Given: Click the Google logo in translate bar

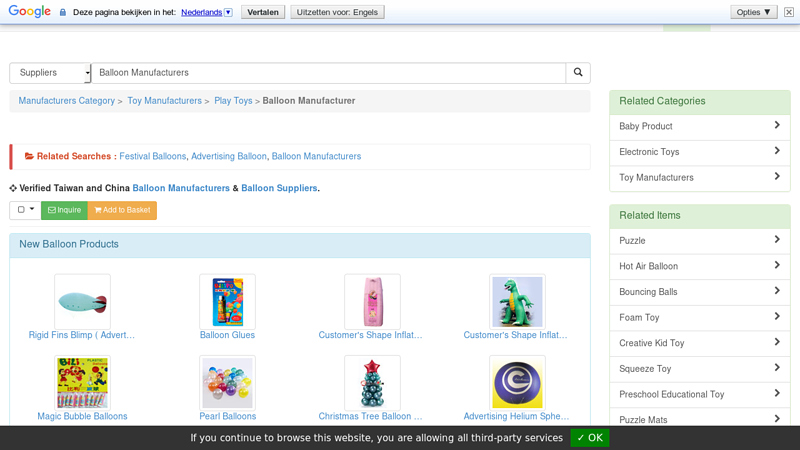Looking at the screenshot, I should [x=30, y=11].
